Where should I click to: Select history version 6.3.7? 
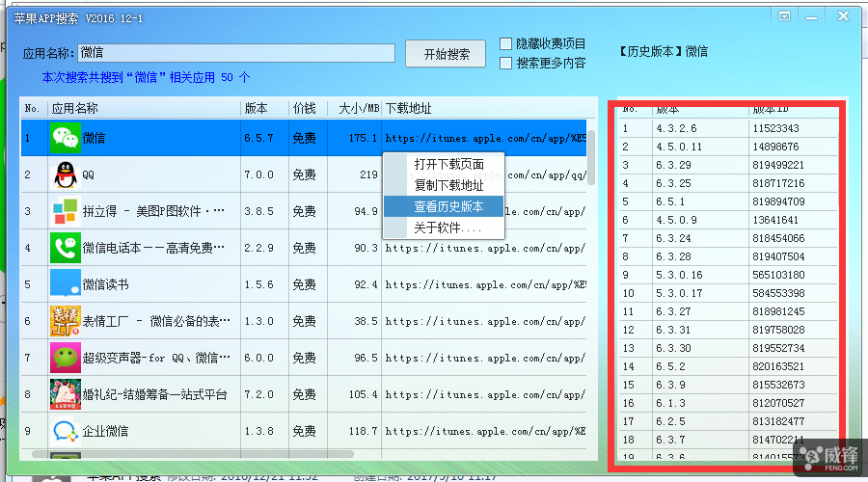point(670,440)
